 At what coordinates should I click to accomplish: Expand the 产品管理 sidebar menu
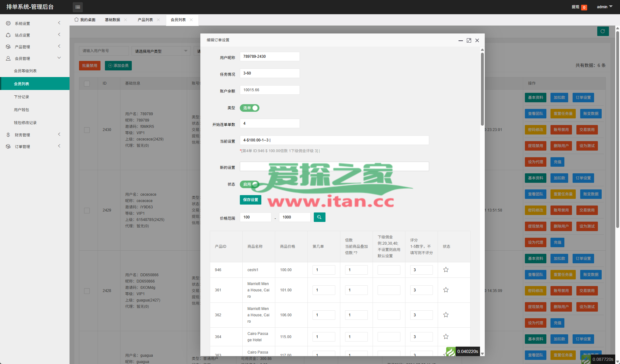coord(59,46)
